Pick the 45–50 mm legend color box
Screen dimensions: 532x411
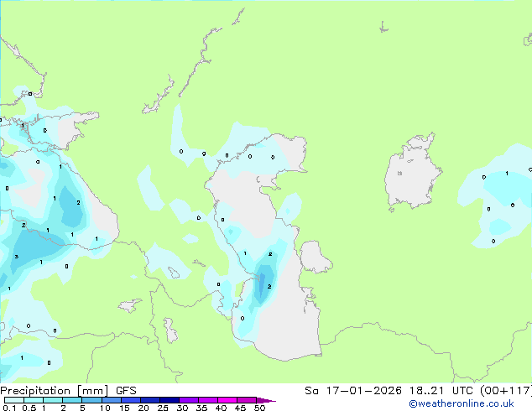(247, 400)
